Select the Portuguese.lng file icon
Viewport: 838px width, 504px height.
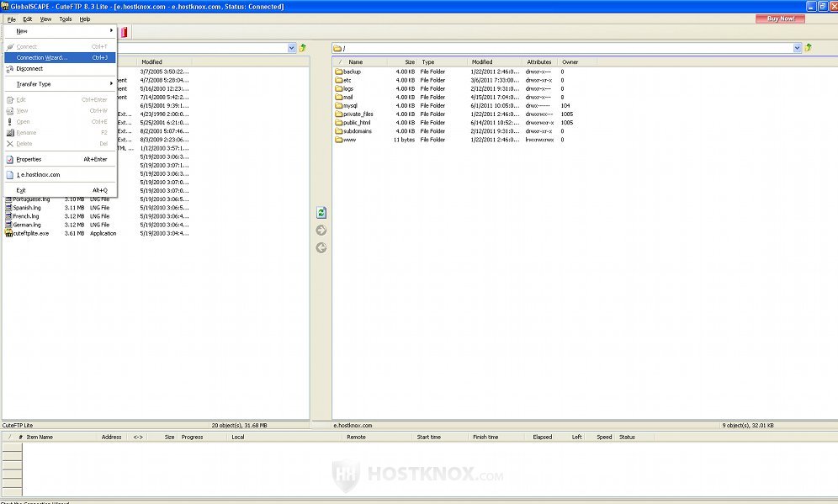pyautogui.click(x=8, y=199)
